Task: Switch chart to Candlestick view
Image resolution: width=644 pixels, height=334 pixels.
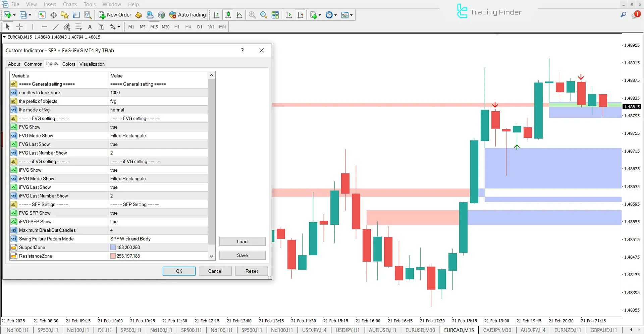Action: tap(228, 15)
